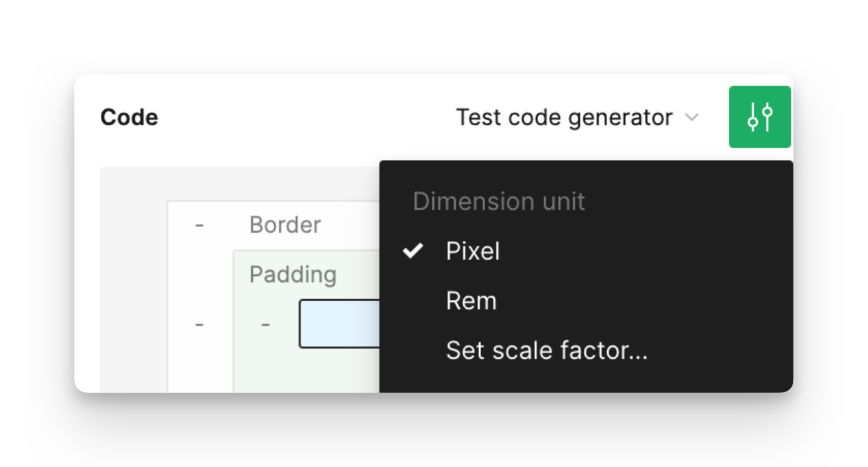
Task: Click the chevron beside Test code generator
Action: pos(691,118)
